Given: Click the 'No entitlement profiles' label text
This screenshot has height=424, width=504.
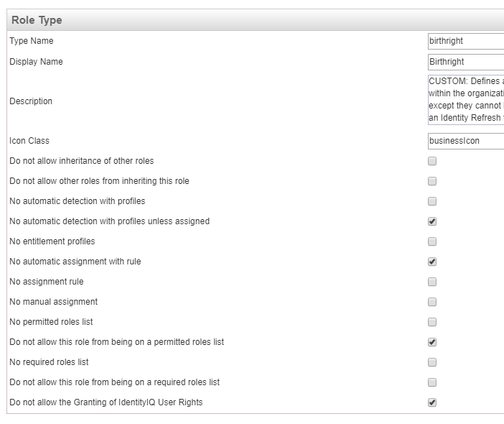Looking at the screenshot, I should (52, 241).
